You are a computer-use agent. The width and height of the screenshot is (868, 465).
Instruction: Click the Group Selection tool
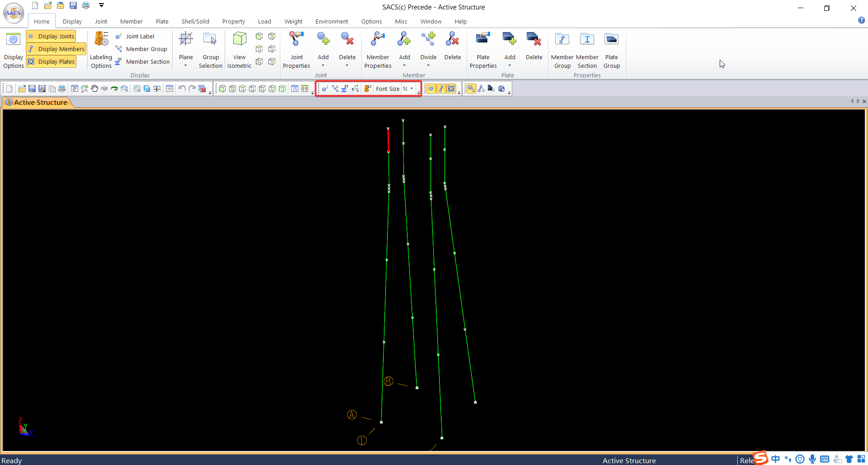[211, 51]
